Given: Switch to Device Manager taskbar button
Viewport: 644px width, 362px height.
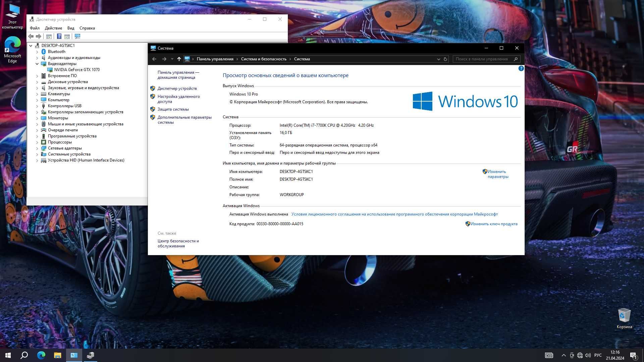Looking at the screenshot, I should click(x=91, y=355).
